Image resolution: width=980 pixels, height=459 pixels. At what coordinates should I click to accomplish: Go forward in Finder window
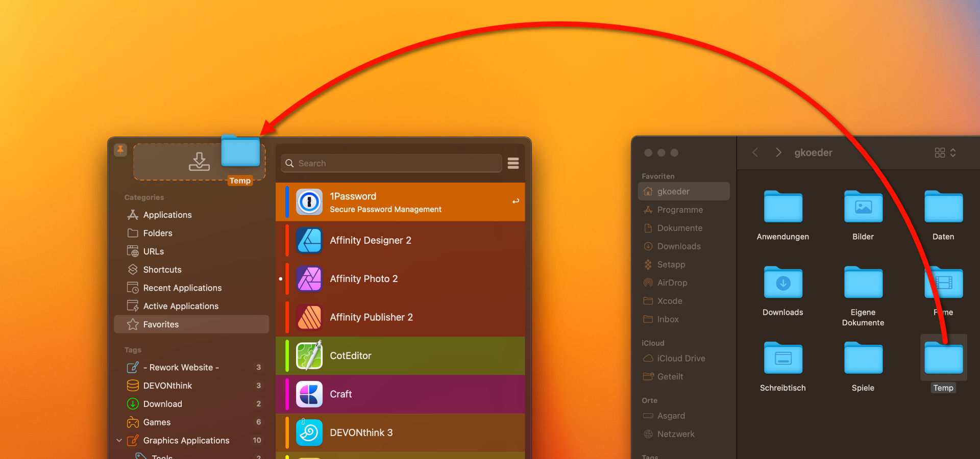point(778,152)
